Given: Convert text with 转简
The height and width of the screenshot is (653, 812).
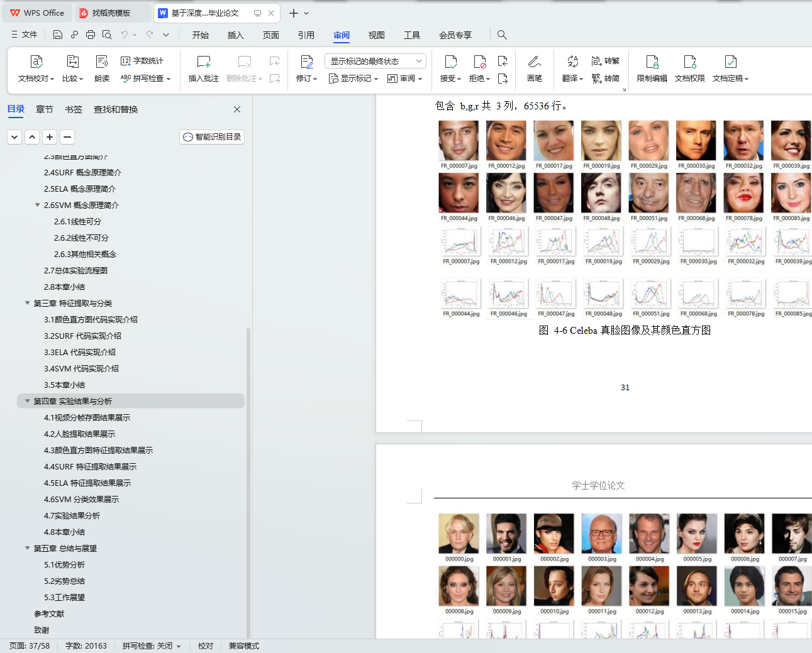Looking at the screenshot, I should click(605, 79).
